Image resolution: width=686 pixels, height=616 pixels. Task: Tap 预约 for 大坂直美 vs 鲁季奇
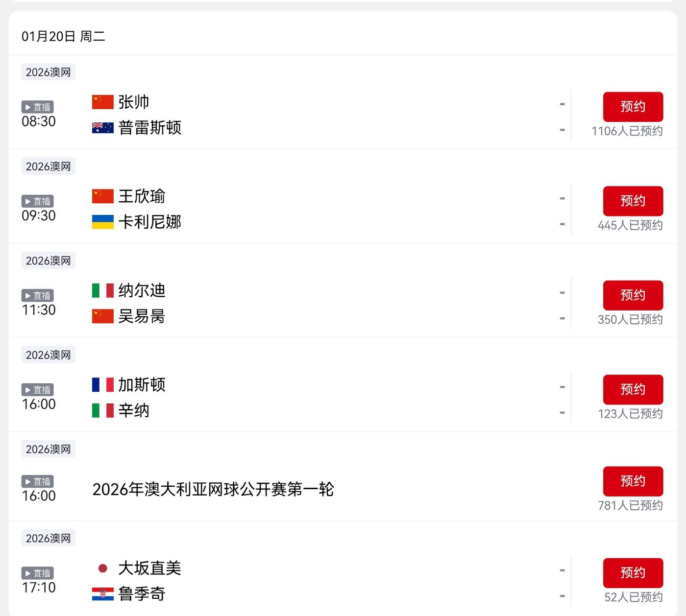point(633,573)
